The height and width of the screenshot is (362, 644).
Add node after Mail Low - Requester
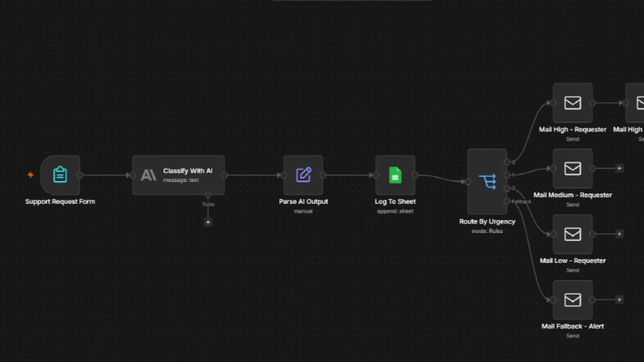point(620,234)
